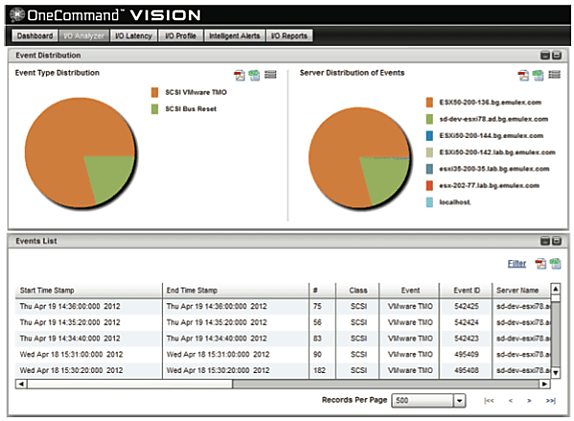Click the horizontal scrollbar right arrow
Image resolution: width=574 pixels, height=421 pixels.
(x=544, y=384)
